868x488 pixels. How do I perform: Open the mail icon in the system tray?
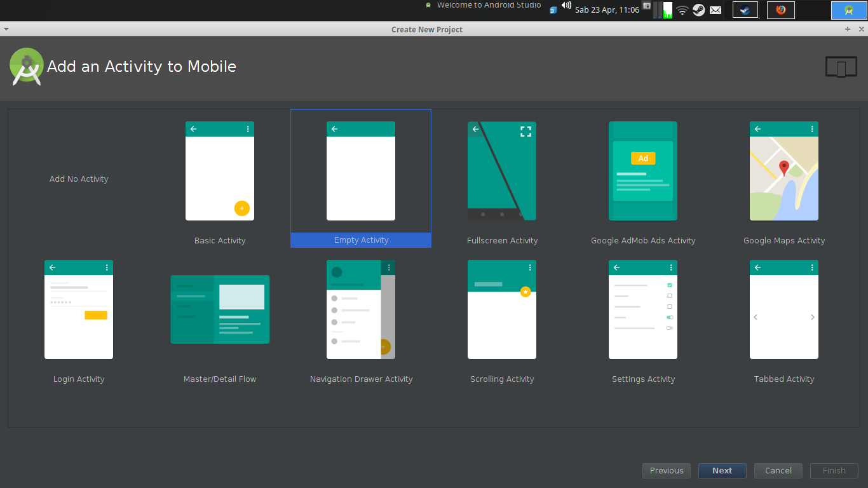[715, 10]
